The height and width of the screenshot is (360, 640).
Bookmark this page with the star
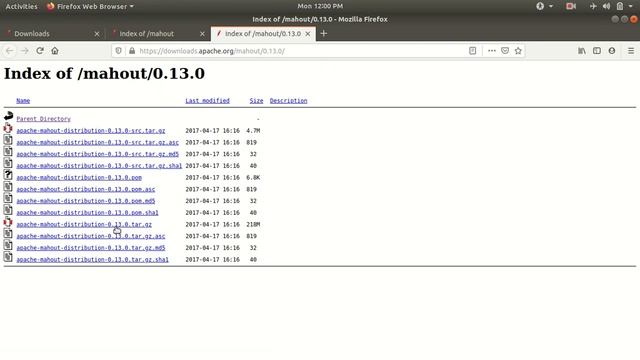518,51
